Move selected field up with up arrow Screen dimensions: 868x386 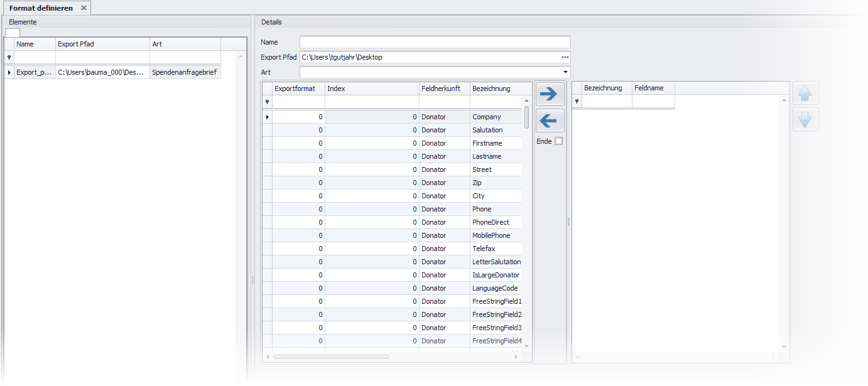[x=805, y=94]
